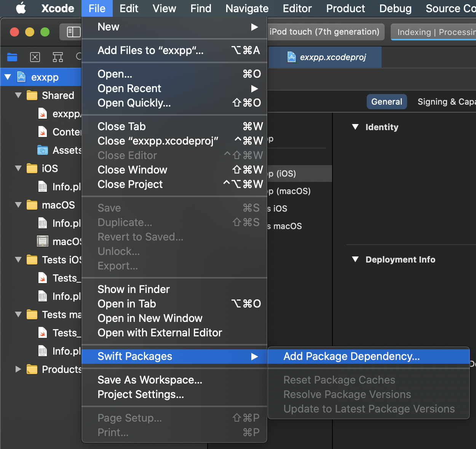Choose Open… from File menu

tap(174, 74)
